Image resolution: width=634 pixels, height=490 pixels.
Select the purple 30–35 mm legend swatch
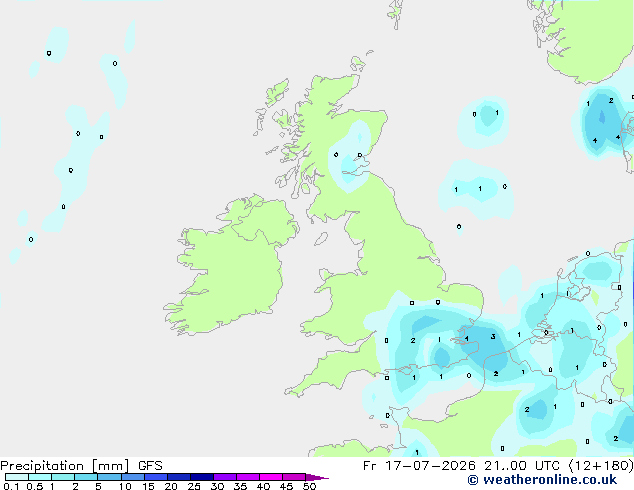click(224, 477)
